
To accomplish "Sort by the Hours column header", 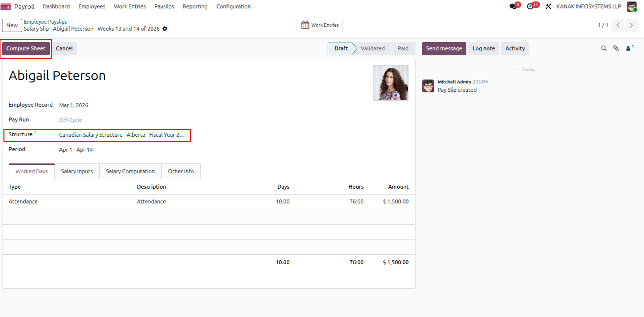I will (x=356, y=187).
